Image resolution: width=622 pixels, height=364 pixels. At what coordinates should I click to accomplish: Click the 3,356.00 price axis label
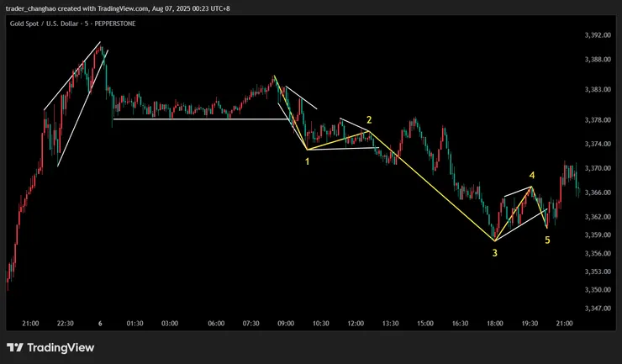tap(598, 253)
